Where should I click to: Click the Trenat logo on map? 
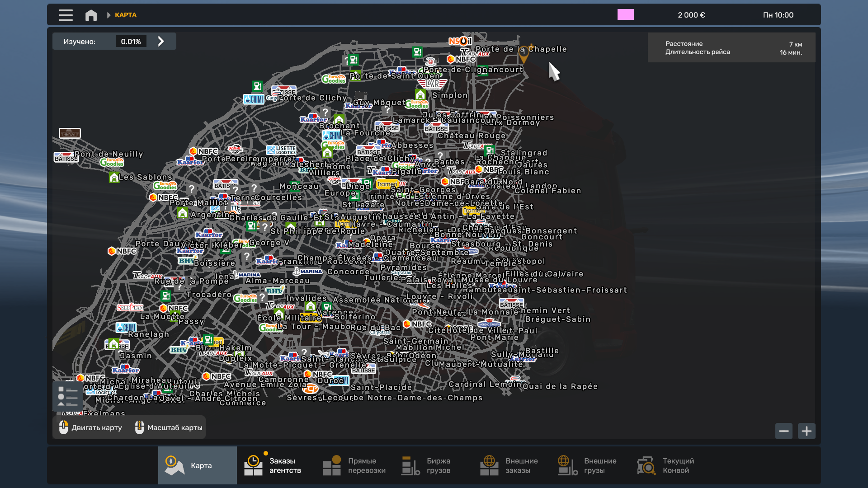(70, 133)
